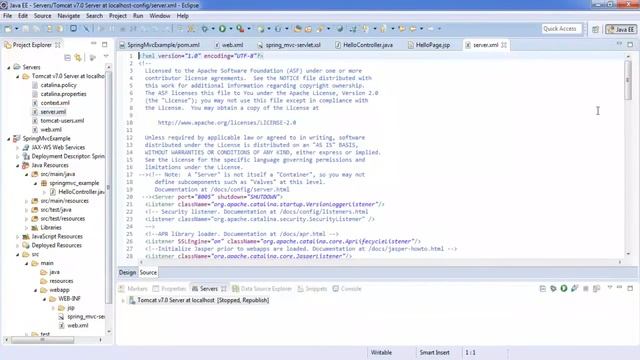Image resolution: width=640 pixels, height=360 pixels.
Task: Start the server with the green Servers view icon
Action: 564,288
